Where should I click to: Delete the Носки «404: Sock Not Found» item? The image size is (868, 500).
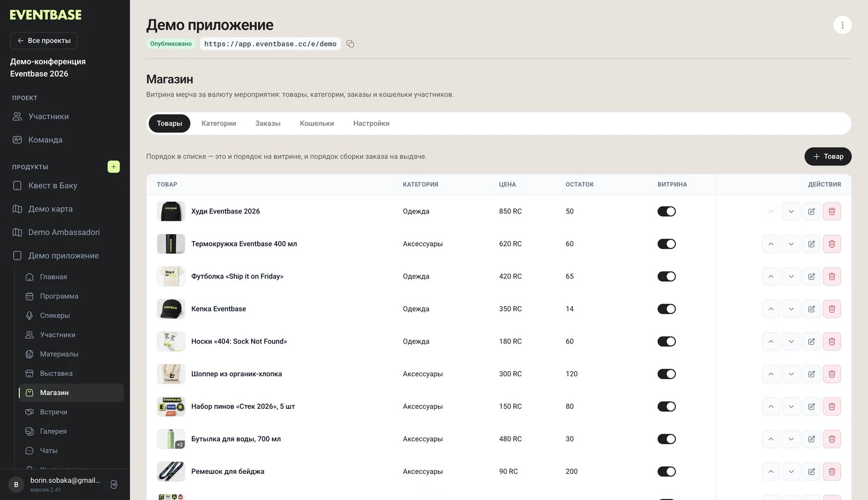pyautogui.click(x=832, y=341)
